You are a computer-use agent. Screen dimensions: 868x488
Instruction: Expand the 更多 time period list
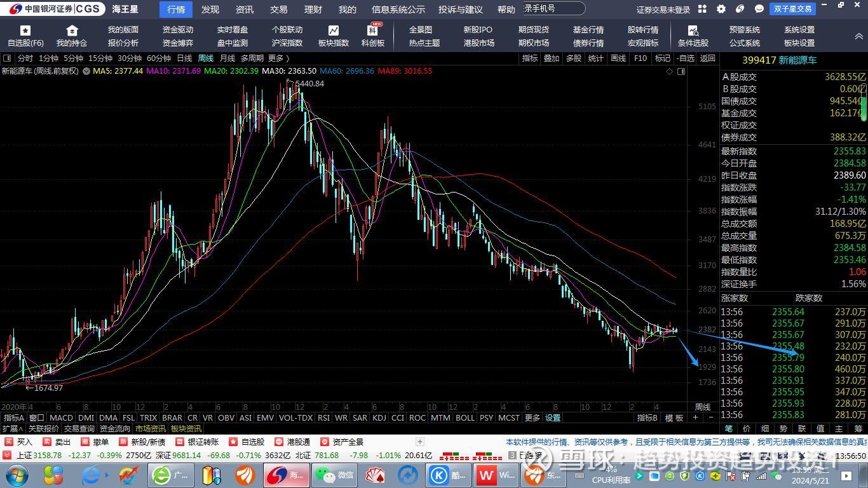(279, 58)
